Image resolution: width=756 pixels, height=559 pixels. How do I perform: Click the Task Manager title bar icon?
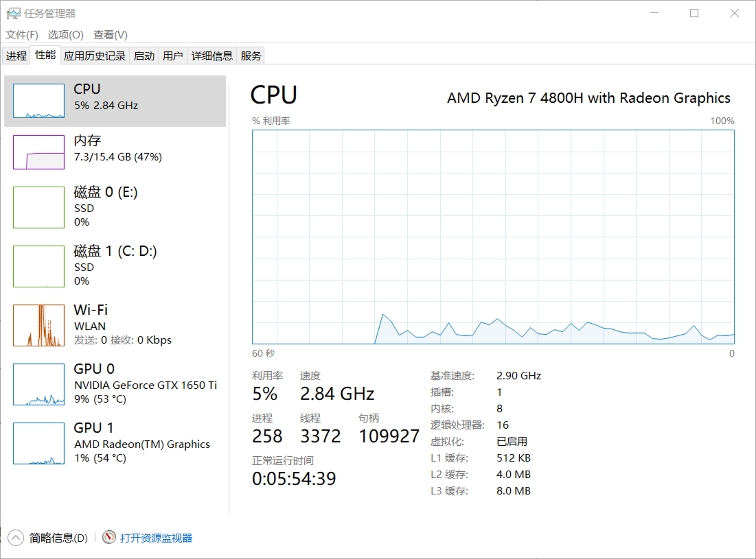(x=13, y=14)
